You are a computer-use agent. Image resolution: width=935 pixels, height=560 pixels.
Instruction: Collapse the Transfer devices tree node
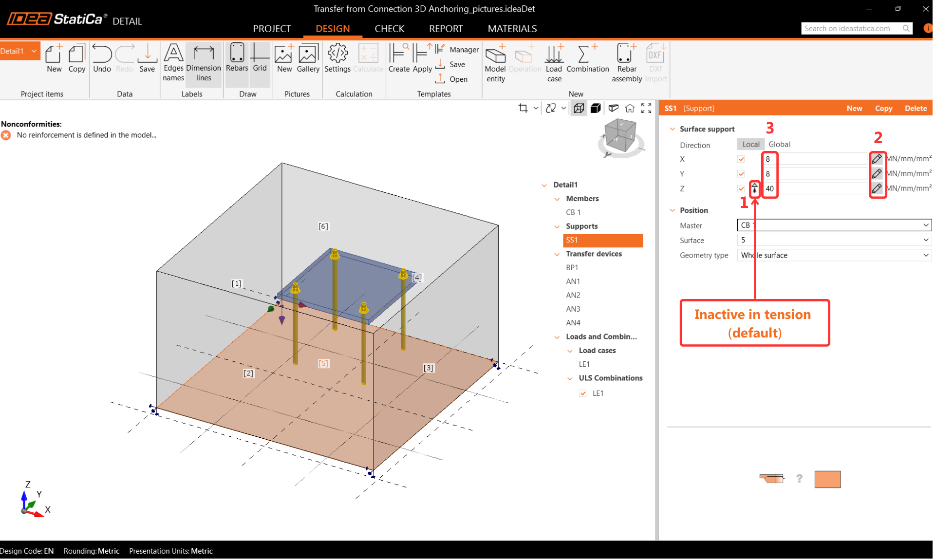tap(557, 254)
